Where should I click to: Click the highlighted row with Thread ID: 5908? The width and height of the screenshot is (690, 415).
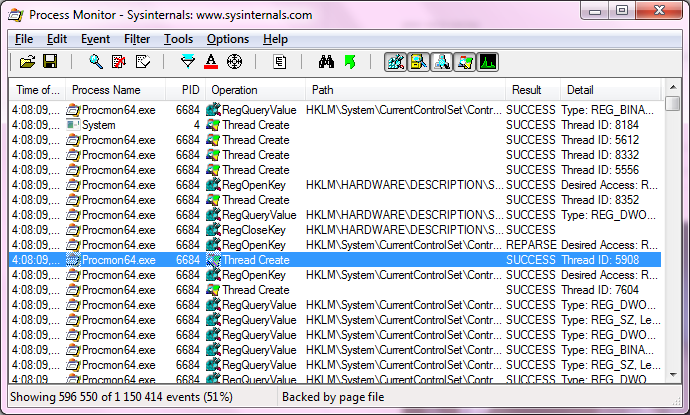(335, 260)
